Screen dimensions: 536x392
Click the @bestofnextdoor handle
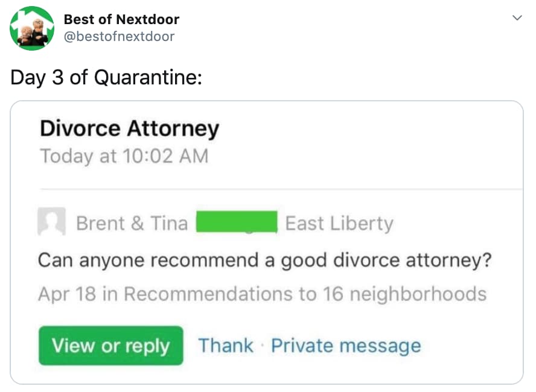pyautogui.click(x=116, y=36)
